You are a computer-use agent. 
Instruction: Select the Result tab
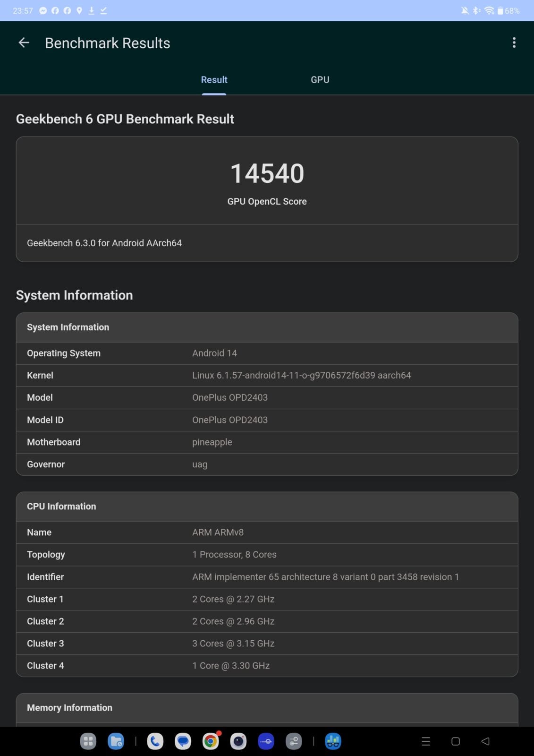[214, 80]
